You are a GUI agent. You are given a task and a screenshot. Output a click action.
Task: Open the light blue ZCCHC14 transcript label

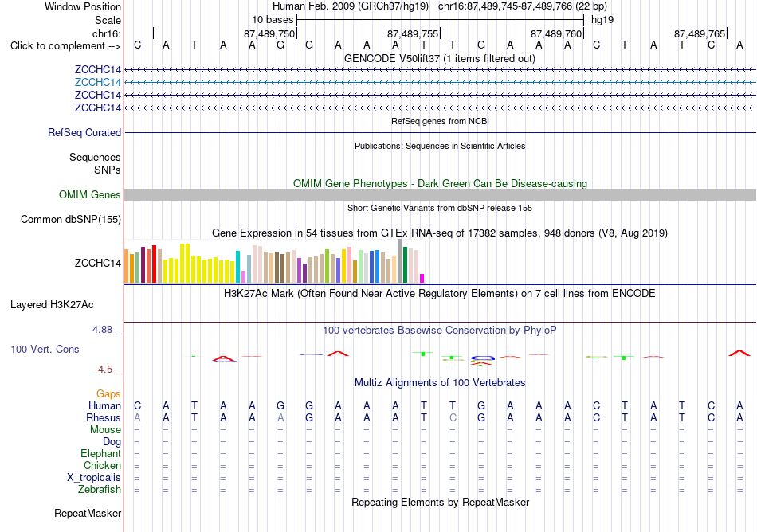(x=97, y=83)
